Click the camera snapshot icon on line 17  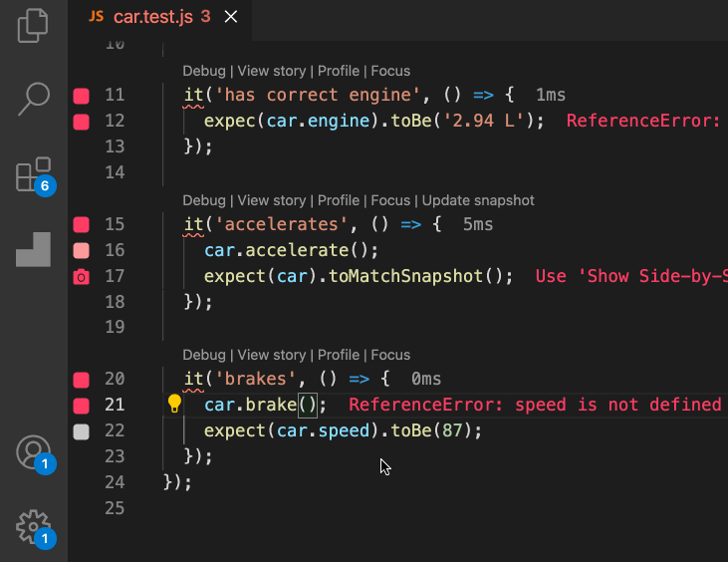pos(82,277)
